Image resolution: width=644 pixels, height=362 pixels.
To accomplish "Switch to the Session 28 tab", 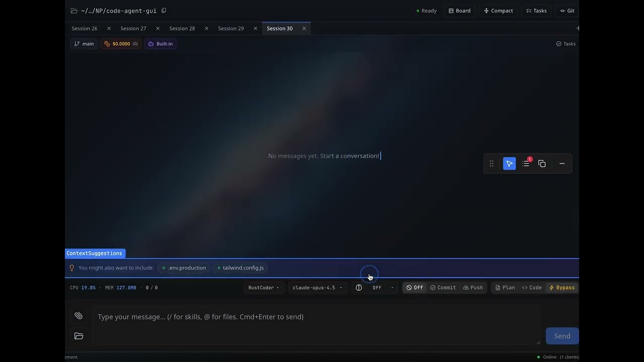I will (182, 29).
